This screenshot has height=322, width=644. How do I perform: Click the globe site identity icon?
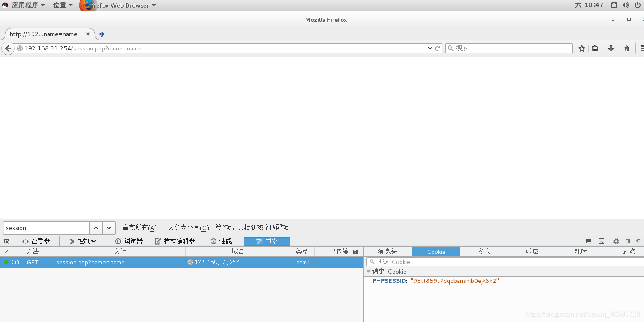tap(19, 48)
